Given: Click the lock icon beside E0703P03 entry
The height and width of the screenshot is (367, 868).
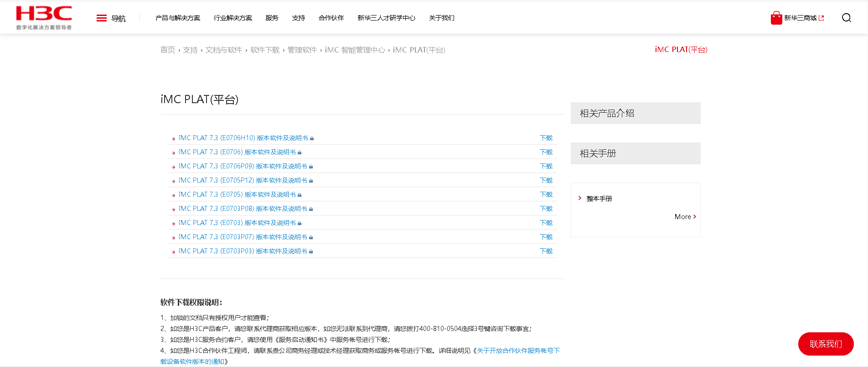Looking at the screenshot, I should [x=311, y=252].
